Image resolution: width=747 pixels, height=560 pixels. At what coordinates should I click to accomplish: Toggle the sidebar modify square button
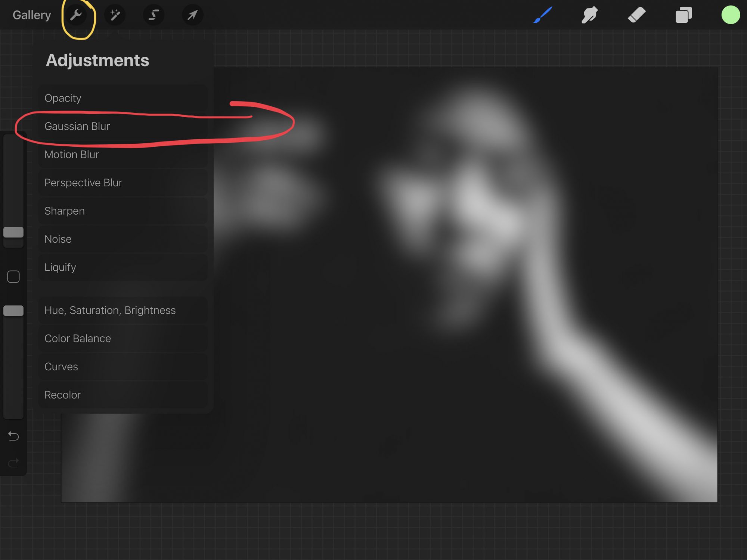tap(13, 277)
